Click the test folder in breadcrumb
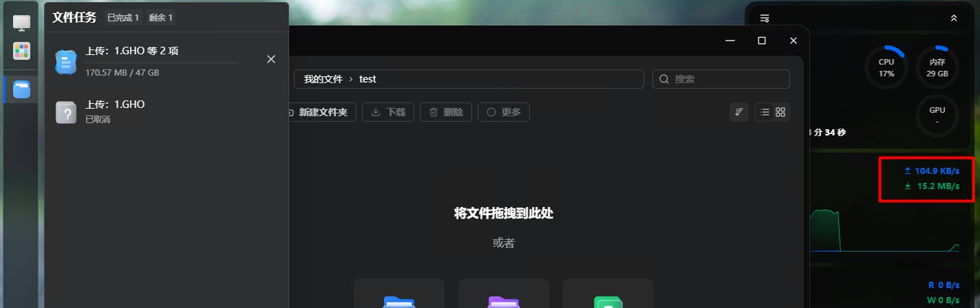The width and height of the screenshot is (980, 308). [368, 79]
